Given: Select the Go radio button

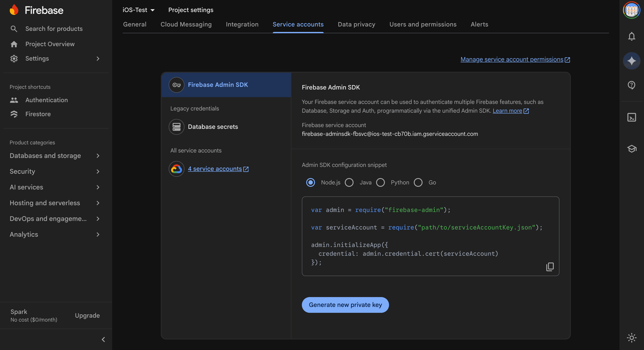Looking at the screenshot, I should 418,182.
